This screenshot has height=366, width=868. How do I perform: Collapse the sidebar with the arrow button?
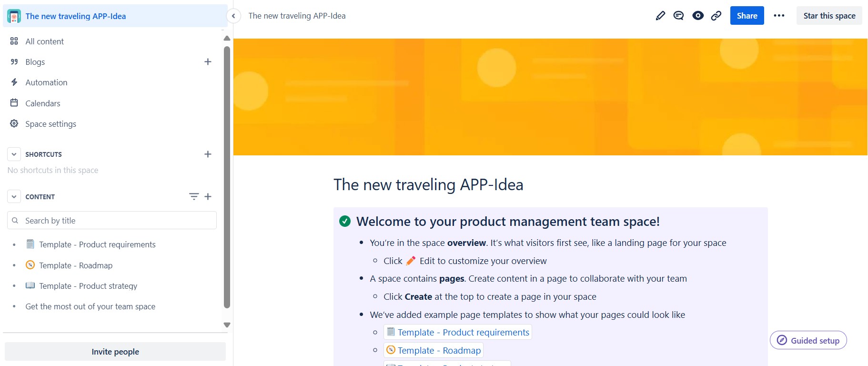[x=233, y=16]
